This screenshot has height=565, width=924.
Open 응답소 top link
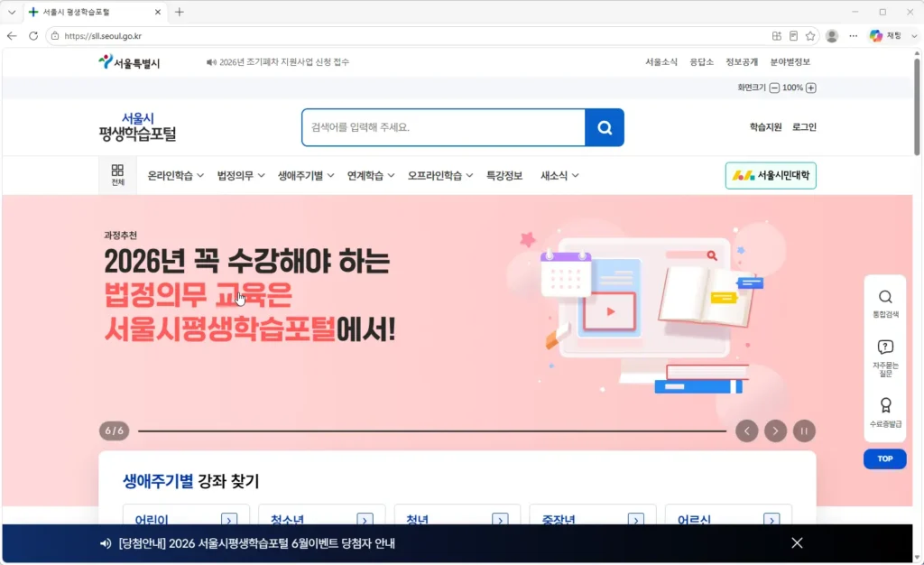(701, 62)
